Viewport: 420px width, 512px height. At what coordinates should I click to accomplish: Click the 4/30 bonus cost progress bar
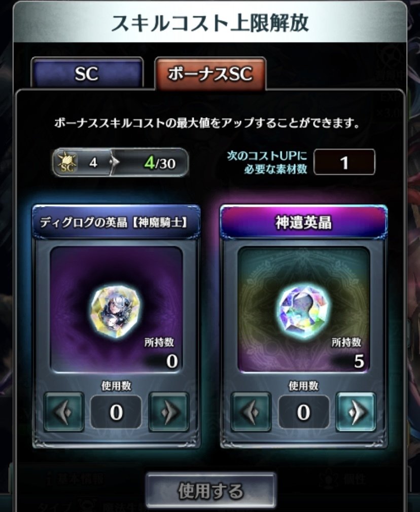click(120, 162)
